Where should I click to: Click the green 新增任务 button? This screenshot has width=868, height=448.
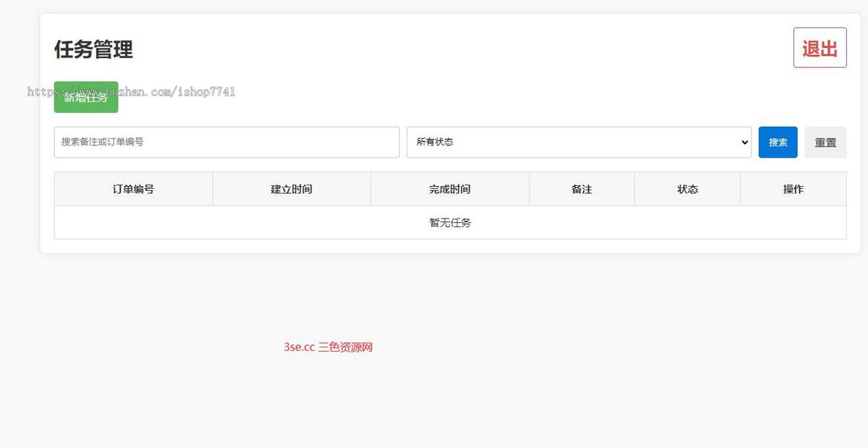pos(86,97)
